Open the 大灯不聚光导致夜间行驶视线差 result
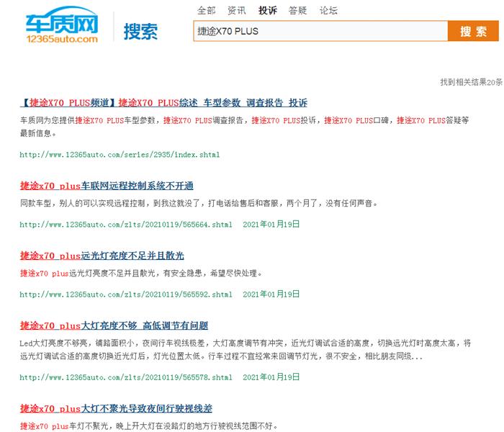Image resolution: width=504 pixels, height=432 pixels. 116,408
